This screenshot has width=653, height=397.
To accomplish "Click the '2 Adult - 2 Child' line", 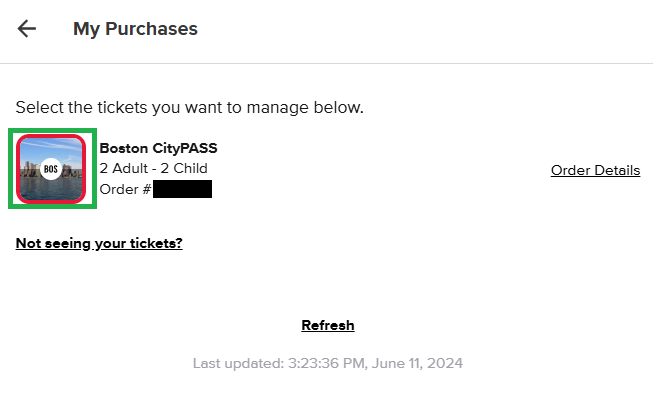I will pos(153,168).
